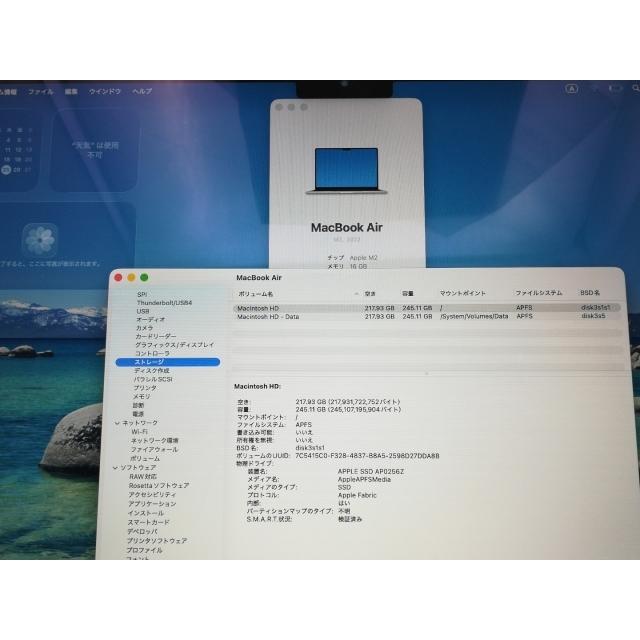
Task: Sort by the ファイルシステム column header
Action: pyautogui.click(x=538, y=293)
